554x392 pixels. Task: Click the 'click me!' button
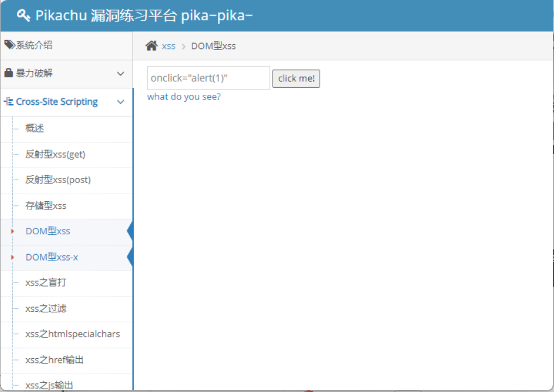coord(296,79)
